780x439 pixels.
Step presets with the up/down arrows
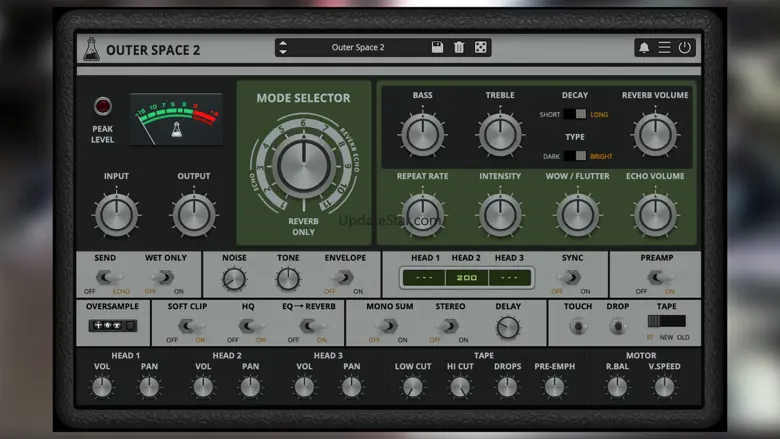tap(283, 47)
